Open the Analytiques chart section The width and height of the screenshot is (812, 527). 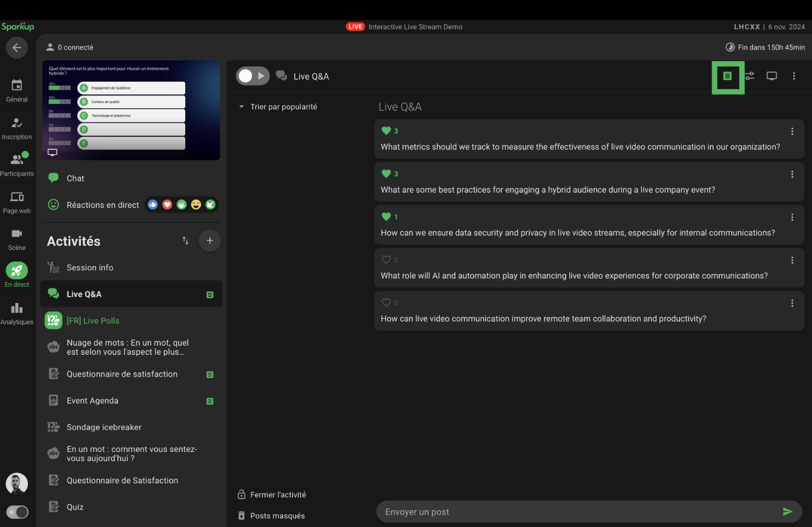point(17,314)
